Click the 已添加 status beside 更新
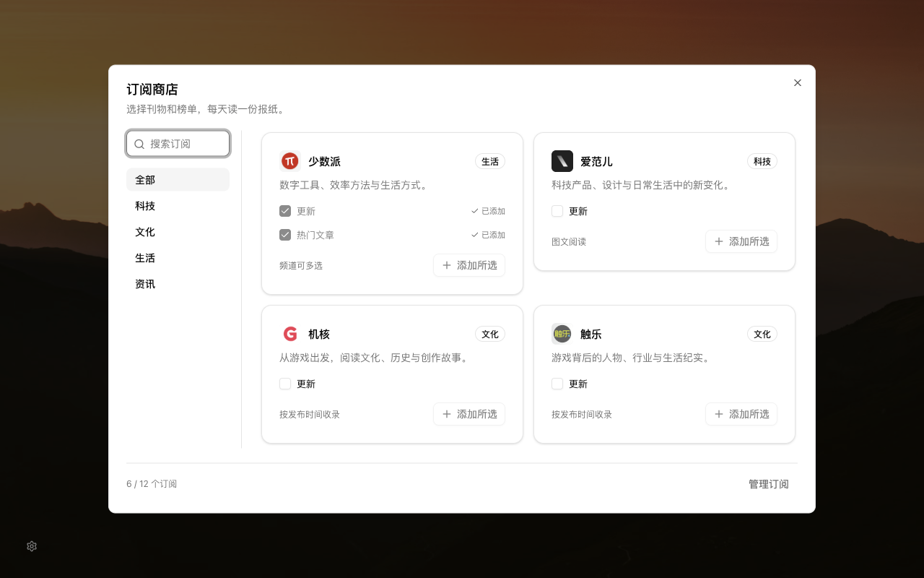 tap(488, 211)
